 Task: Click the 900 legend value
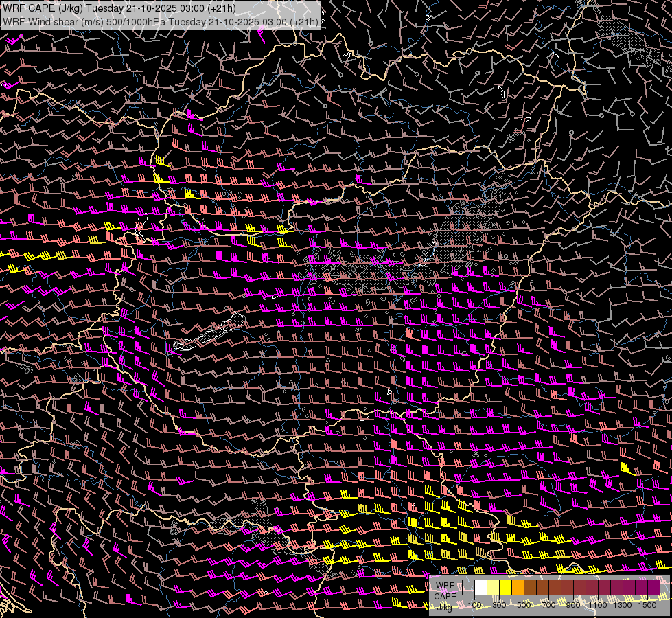pyautogui.click(x=574, y=604)
